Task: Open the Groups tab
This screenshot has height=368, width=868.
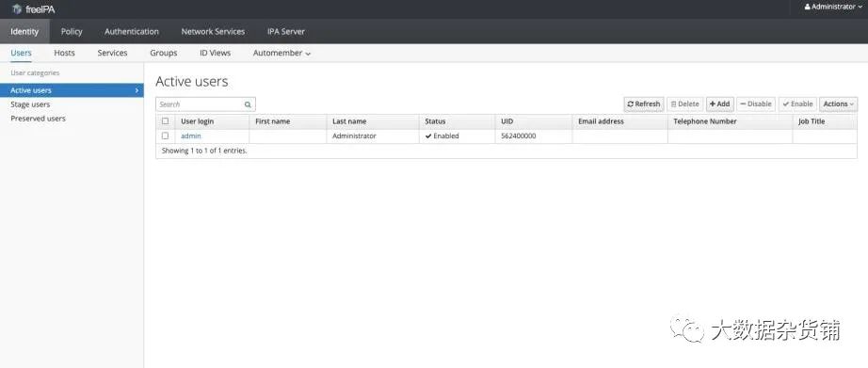Action: tap(163, 53)
